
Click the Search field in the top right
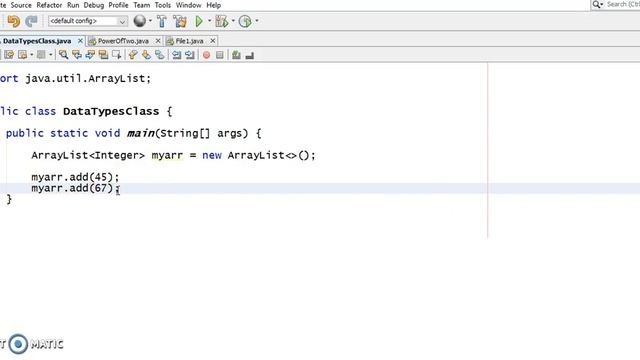pos(616,4)
